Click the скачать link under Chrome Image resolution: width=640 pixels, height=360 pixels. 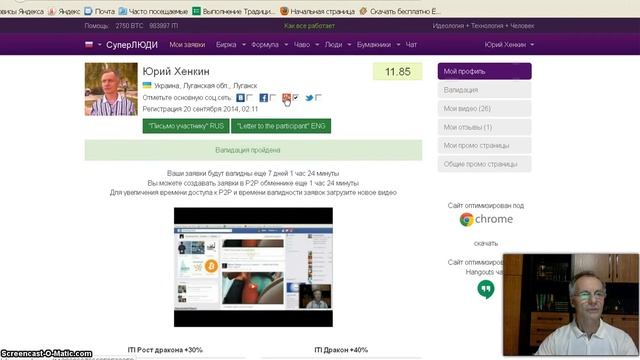pos(486,243)
